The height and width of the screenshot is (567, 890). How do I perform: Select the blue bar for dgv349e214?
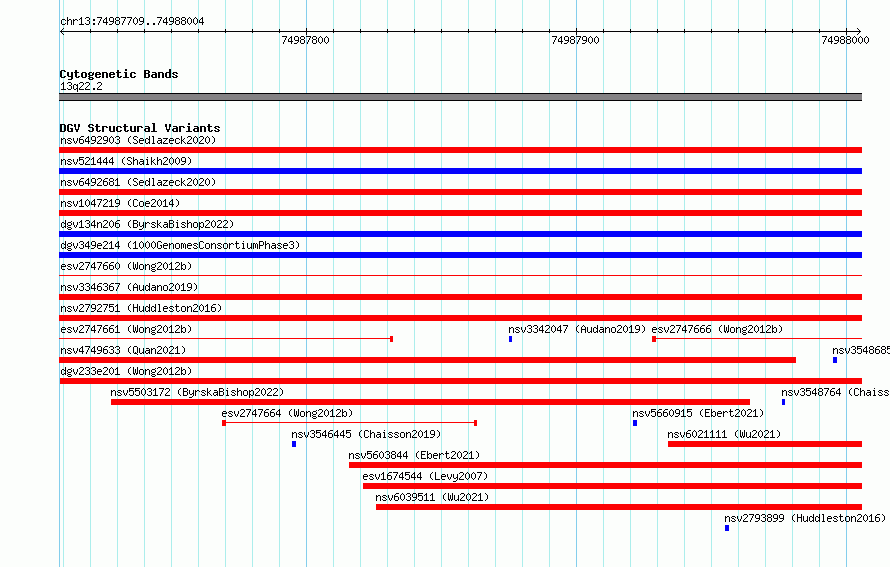tap(460, 255)
